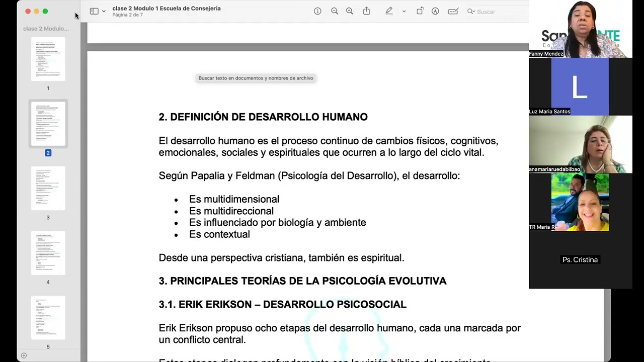Click the green full-screen window button
Screen dimensions: 644x362
pos(45,11)
